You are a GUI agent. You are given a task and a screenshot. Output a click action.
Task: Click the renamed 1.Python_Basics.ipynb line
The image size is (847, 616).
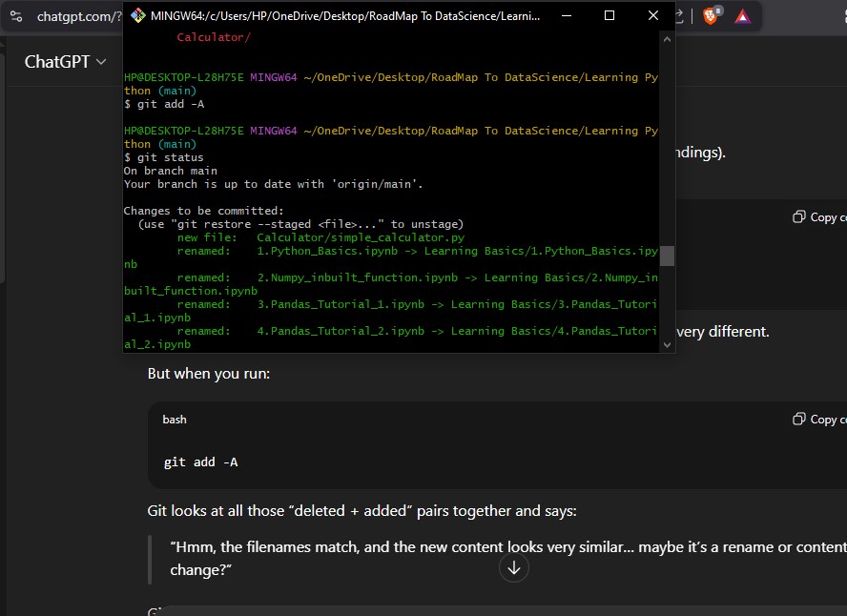[x=391, y=257]
